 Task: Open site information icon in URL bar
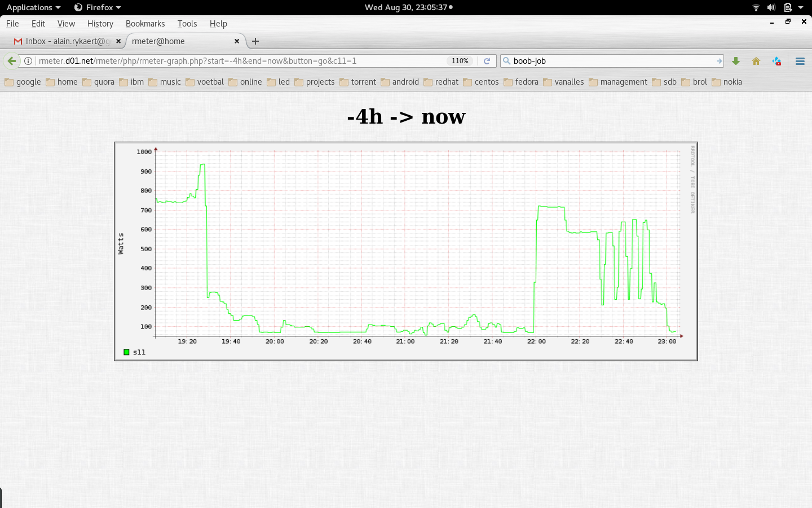(x=28, y=61)
